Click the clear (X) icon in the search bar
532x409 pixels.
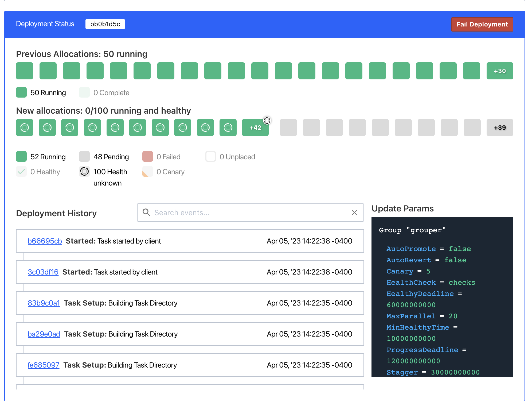(354, 213)
